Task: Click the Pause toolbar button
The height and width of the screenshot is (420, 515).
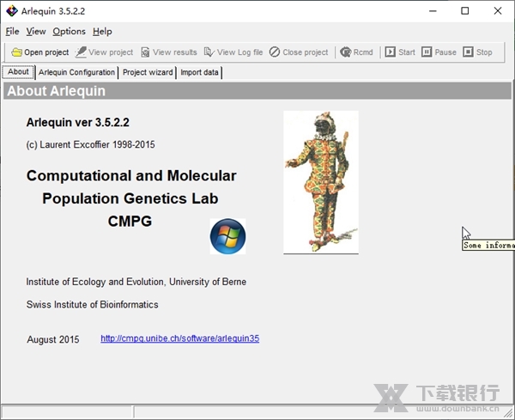Action: coord(439,52)
